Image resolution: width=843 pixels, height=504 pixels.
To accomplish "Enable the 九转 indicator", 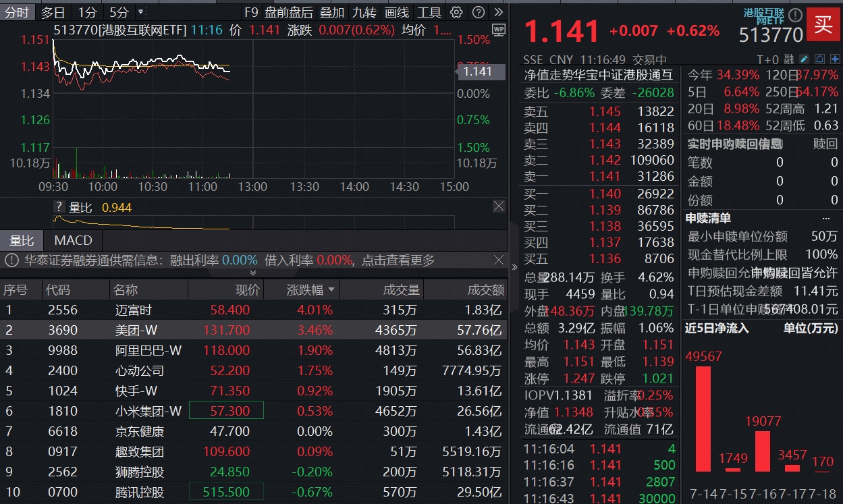I will click(364, 11).
